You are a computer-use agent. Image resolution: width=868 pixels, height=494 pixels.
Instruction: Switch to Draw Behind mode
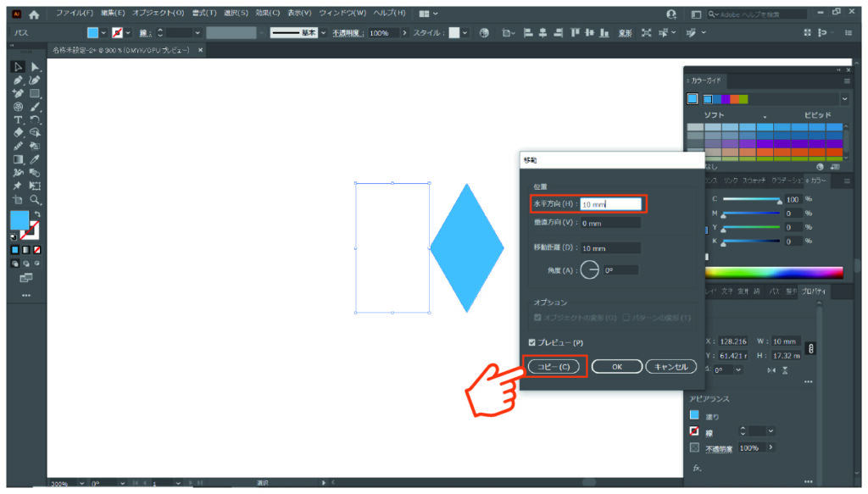[x=26, y=264]
